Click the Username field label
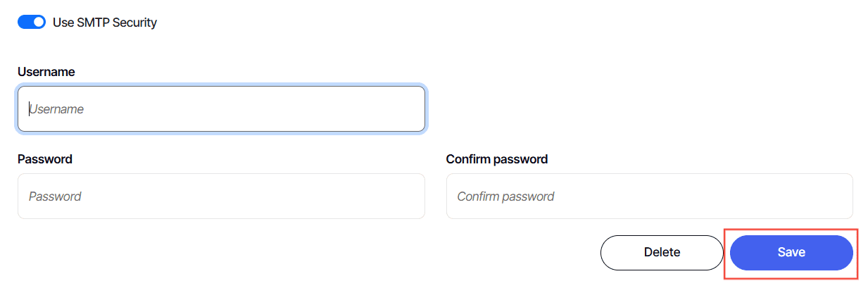 [x=46, y=72]
